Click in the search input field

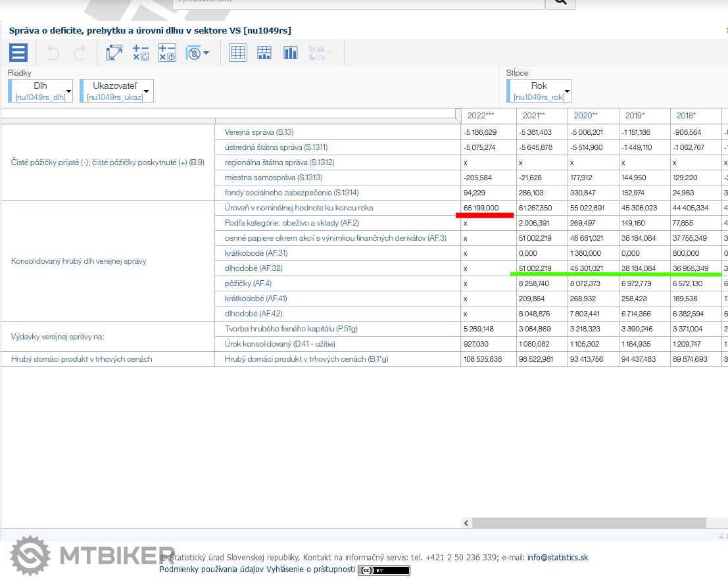[358, 2]
